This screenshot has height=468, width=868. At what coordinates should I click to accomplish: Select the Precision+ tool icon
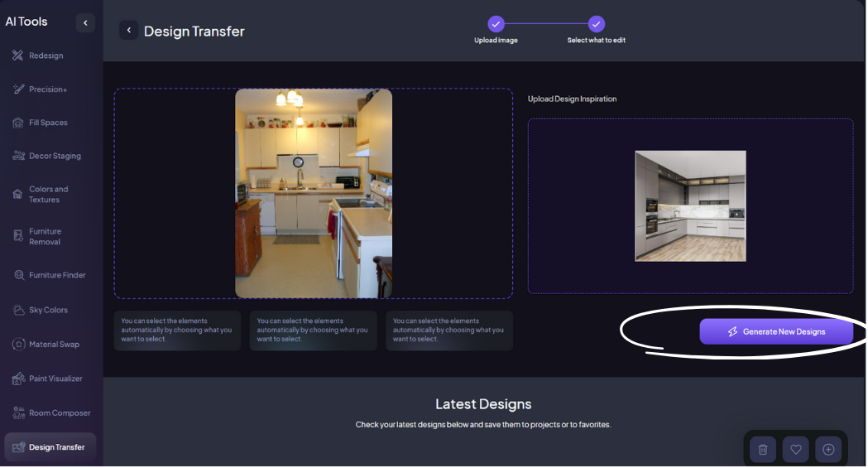(17, 89)
